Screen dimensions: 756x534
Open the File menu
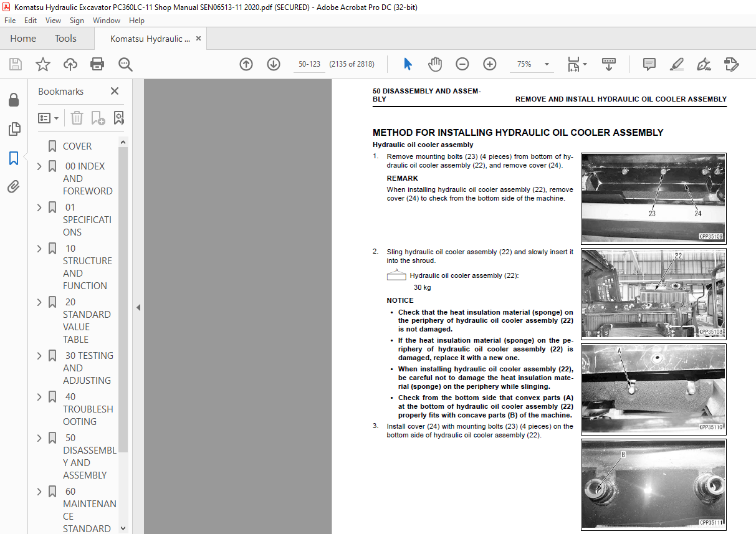coord(10,21)
